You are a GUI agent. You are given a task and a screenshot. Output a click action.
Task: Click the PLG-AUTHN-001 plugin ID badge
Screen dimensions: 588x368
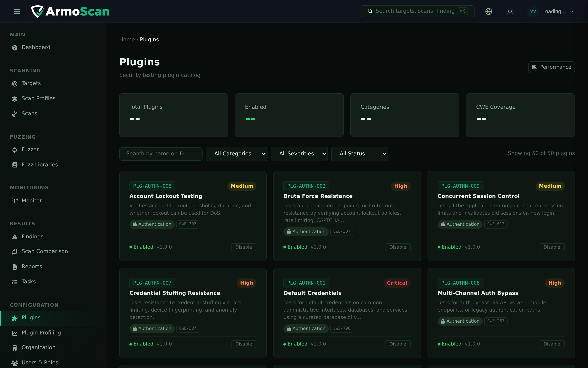pos(306,283)
